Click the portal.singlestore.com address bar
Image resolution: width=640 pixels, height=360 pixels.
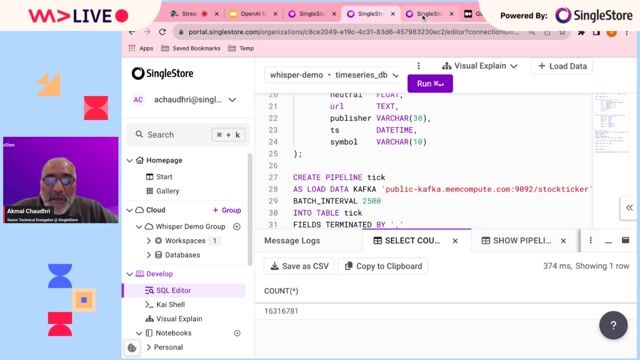353,32
